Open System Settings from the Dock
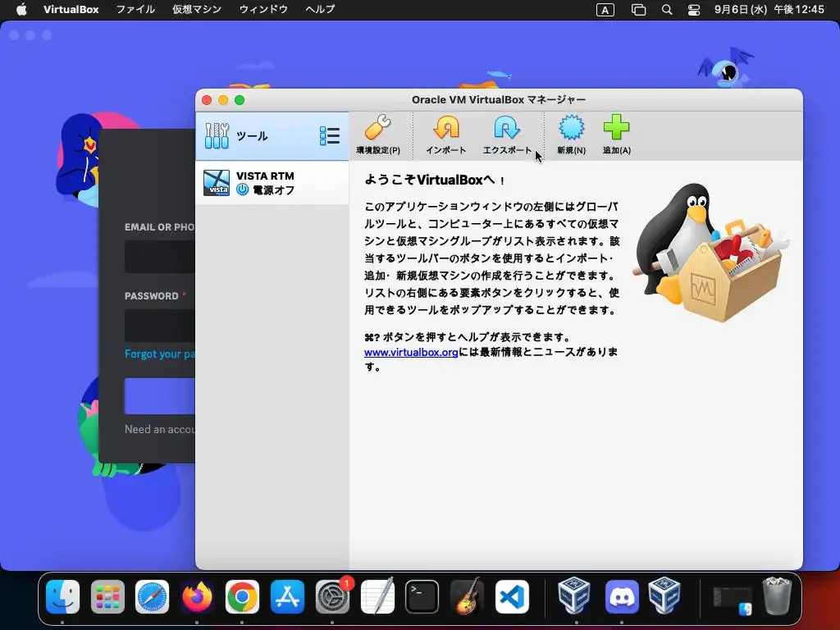840x630 pixels. coord(332,597)
